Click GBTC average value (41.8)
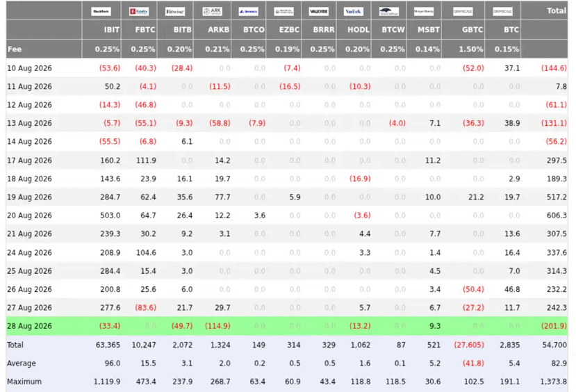The height and width of the screenshot is (392, 576). pyautogui.click(x=473, y=364)
